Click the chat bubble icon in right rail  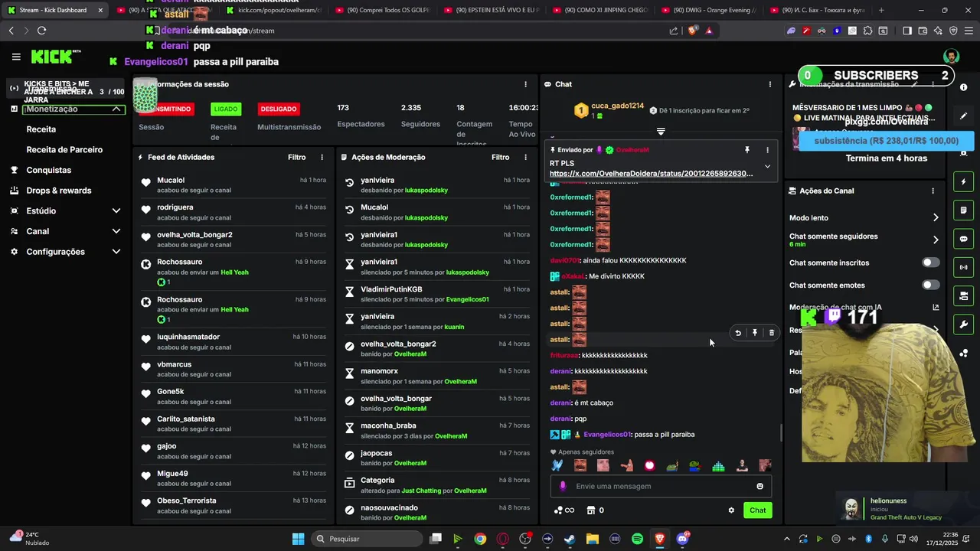tap(964, 239)
